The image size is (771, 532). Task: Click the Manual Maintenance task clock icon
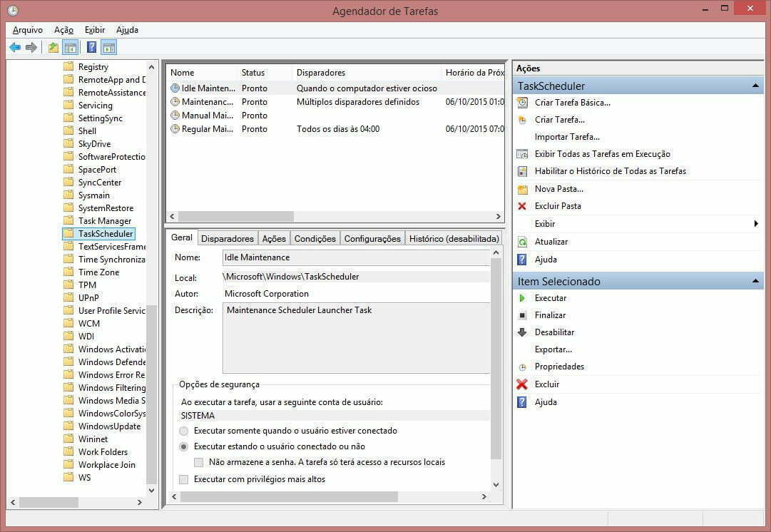pos(175,116)
